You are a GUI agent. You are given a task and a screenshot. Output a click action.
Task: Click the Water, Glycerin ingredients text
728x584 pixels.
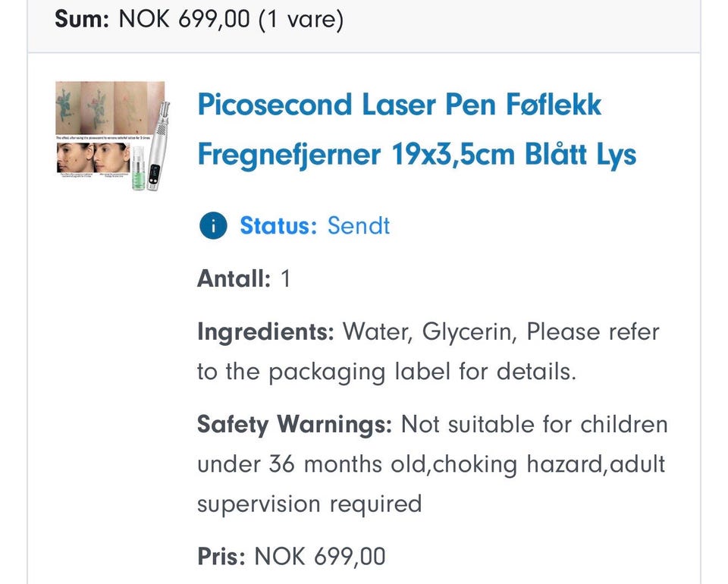(x=428, y=332)
